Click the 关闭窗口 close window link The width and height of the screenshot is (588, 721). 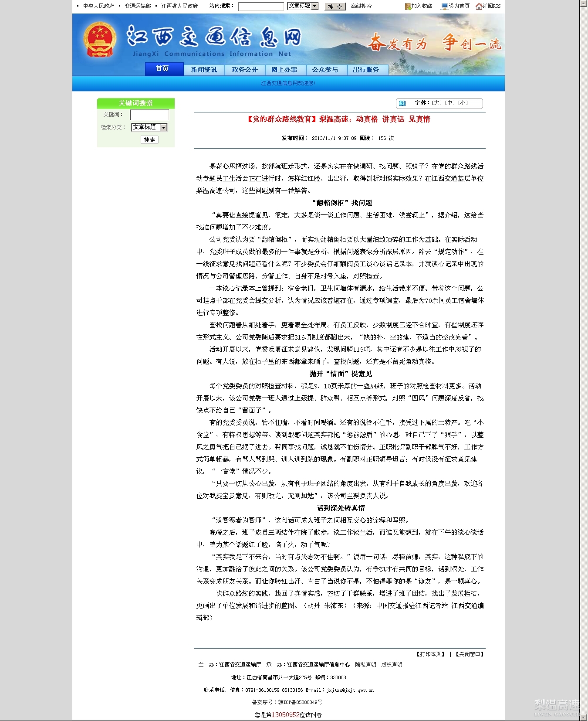point(470,654)
